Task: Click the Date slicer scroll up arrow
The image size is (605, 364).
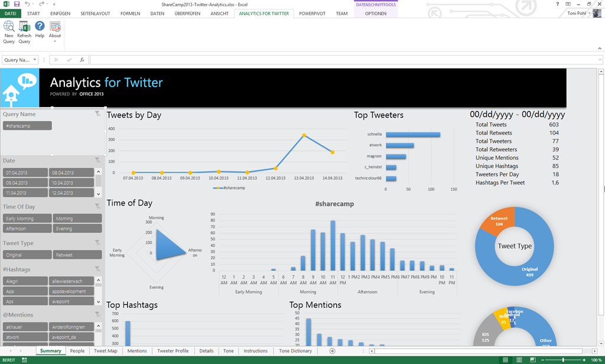Action: click(99, 171)
